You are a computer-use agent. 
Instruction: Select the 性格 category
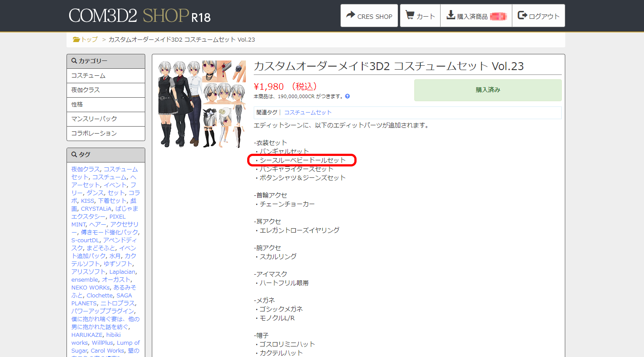106,105
